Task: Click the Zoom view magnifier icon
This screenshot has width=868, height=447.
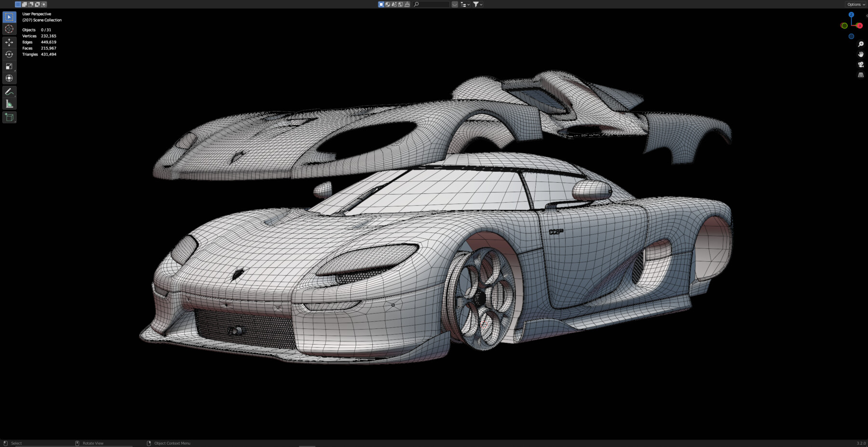Action: 861,44
